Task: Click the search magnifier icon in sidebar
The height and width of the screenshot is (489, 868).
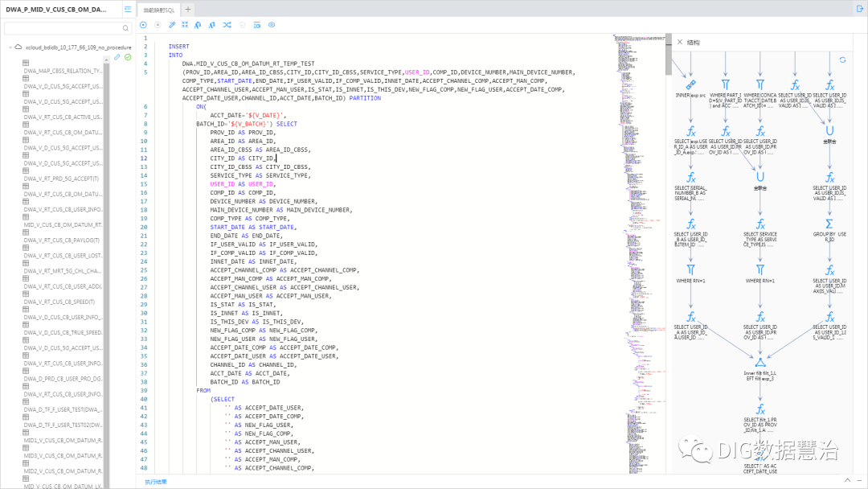Action: 125,29
